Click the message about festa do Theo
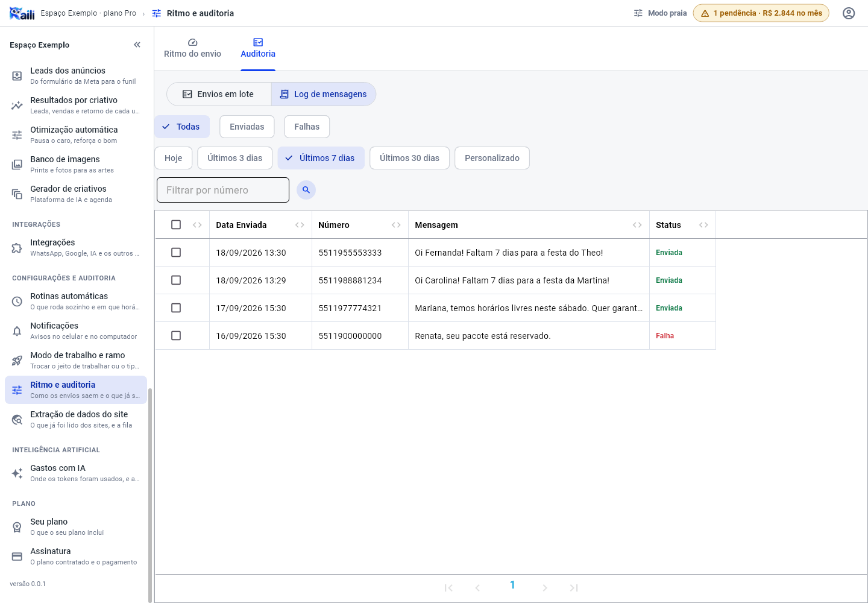This screenshot has width=868, height=603. pyautogui.click(x=509, y=253)
